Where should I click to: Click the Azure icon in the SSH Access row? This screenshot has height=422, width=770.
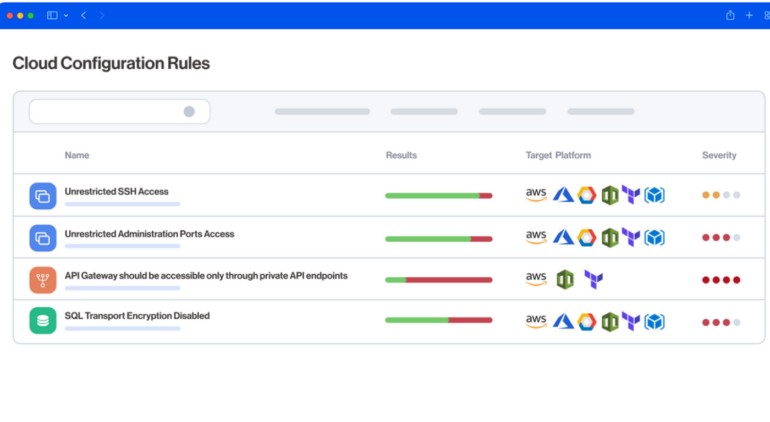pos(563,196)
